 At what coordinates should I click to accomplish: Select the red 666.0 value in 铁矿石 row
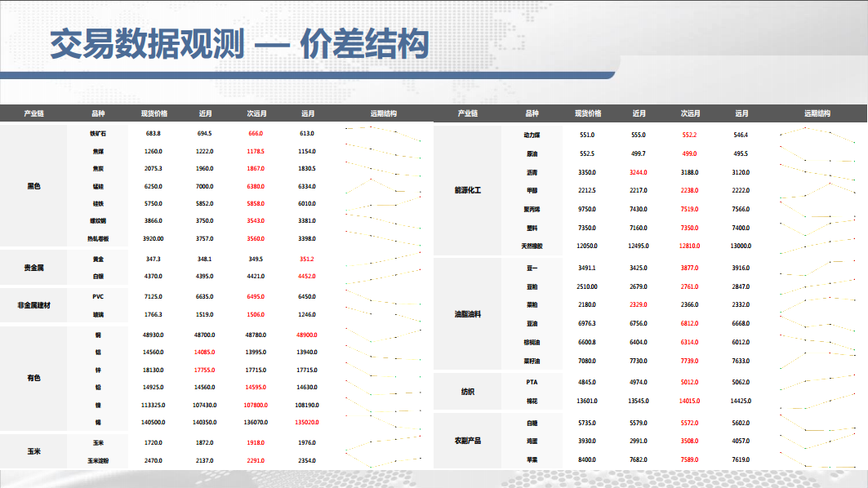(256, 133)
